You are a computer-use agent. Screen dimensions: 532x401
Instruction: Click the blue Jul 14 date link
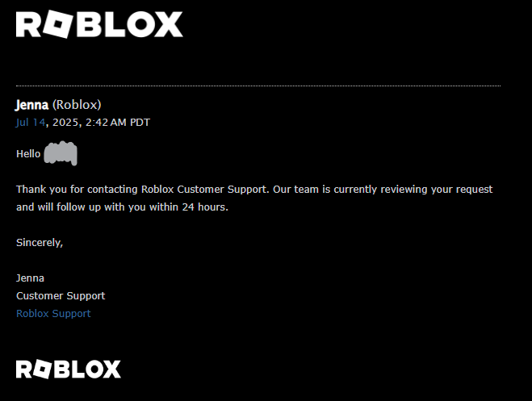[x=31, y=123]
